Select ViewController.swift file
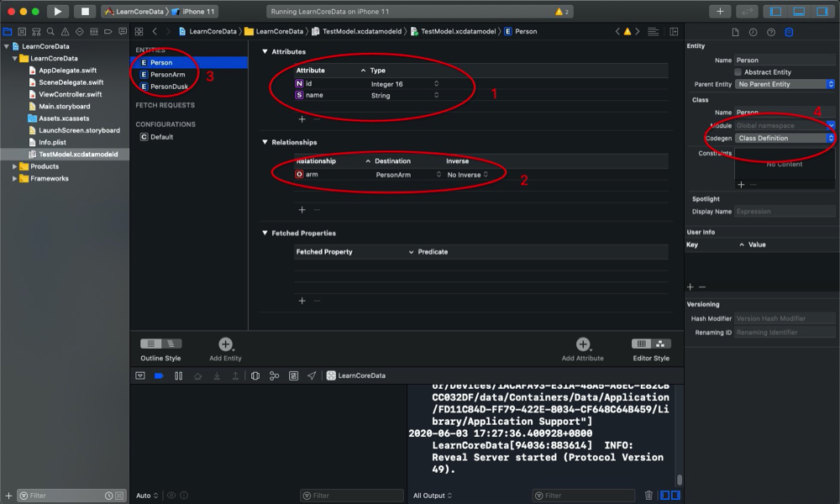 tap(71, 94)
